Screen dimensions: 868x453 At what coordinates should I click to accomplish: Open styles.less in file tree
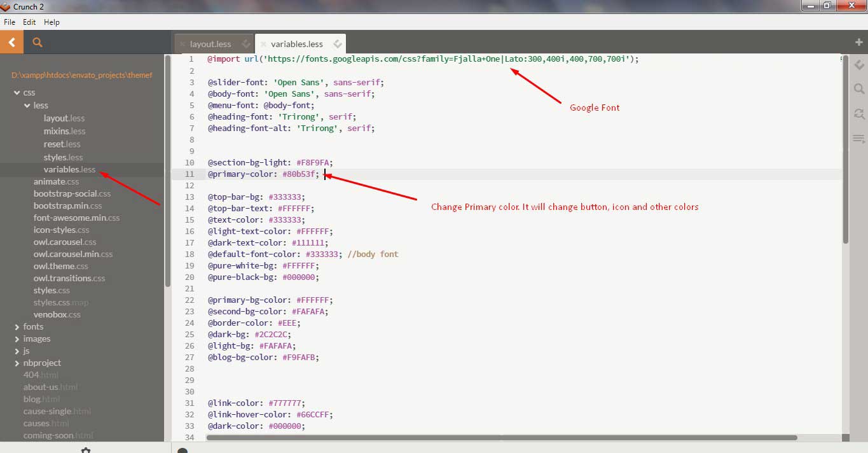click(x=63, y=157)
